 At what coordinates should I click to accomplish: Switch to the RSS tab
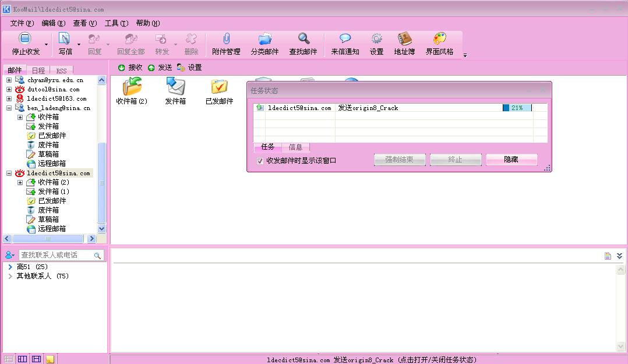tap(61, 70)
